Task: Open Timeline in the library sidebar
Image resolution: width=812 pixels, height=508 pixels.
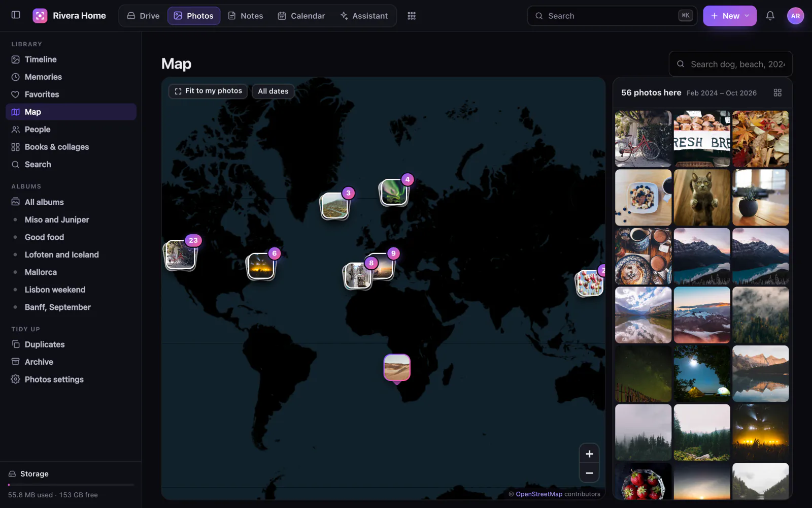Action: pos(71,59)
